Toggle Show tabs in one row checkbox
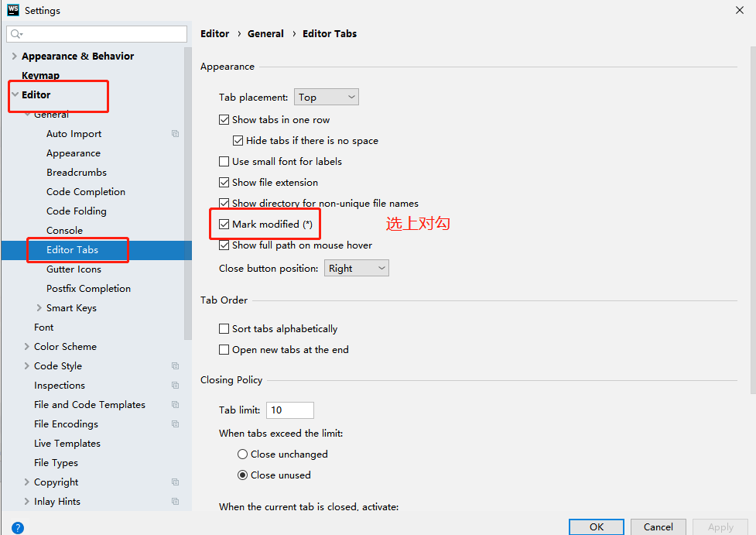The image size is (756, 535). (224, 120)
